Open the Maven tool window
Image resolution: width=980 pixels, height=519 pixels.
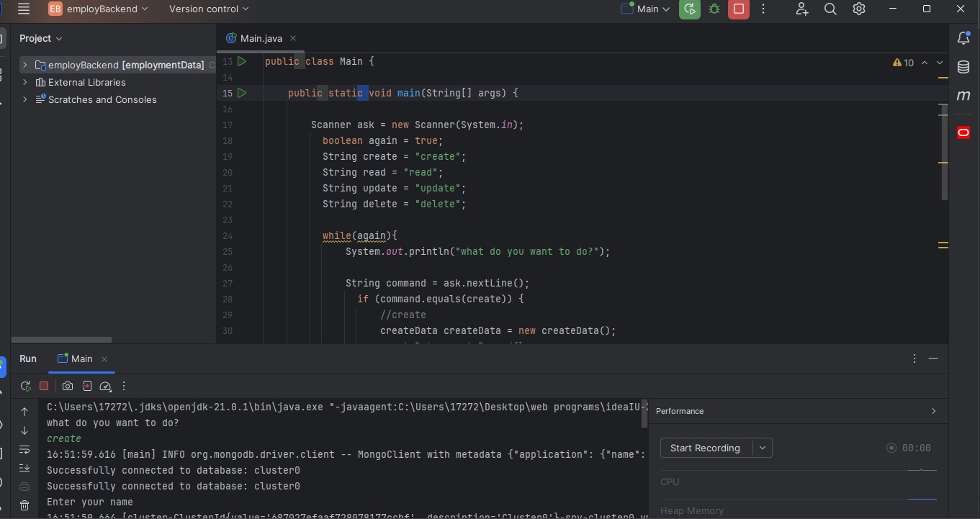coord(963,95)
